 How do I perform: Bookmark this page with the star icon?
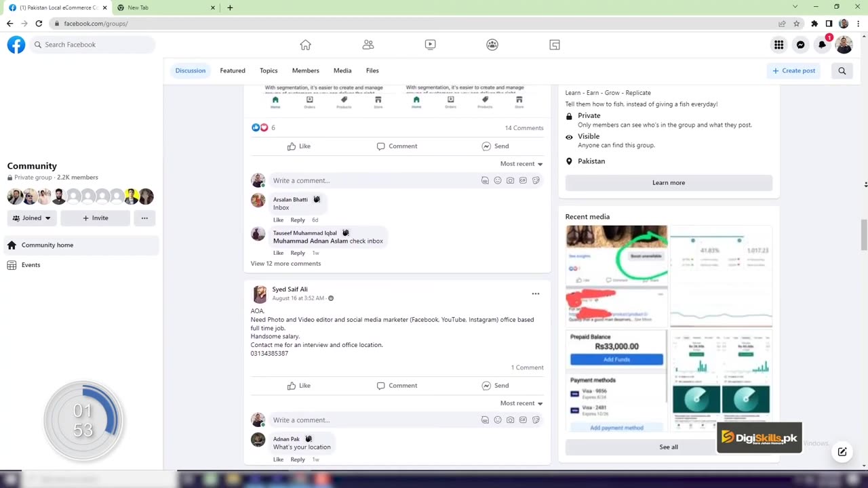pos(797,24)
